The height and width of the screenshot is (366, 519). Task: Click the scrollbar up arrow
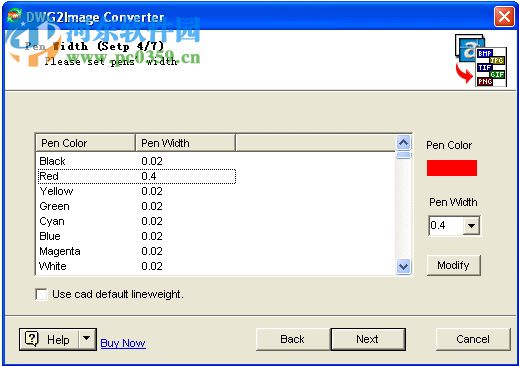pos(404,143)
